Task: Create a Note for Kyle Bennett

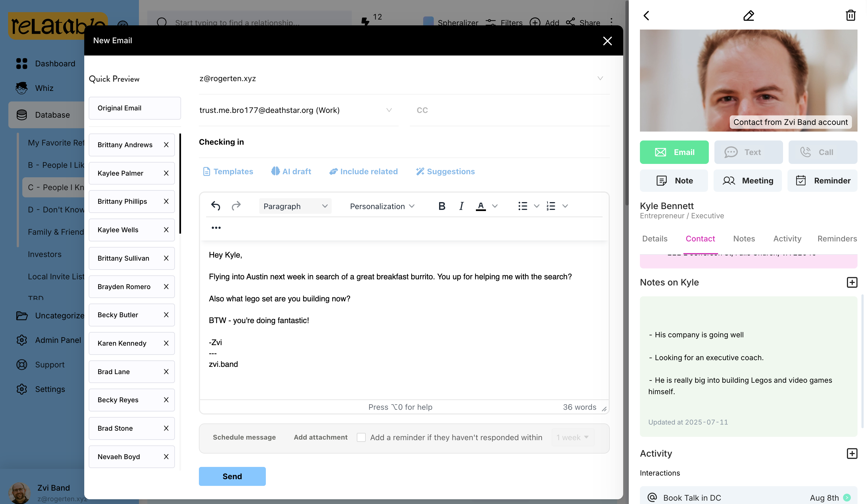Action: click(x=674, y=180)
